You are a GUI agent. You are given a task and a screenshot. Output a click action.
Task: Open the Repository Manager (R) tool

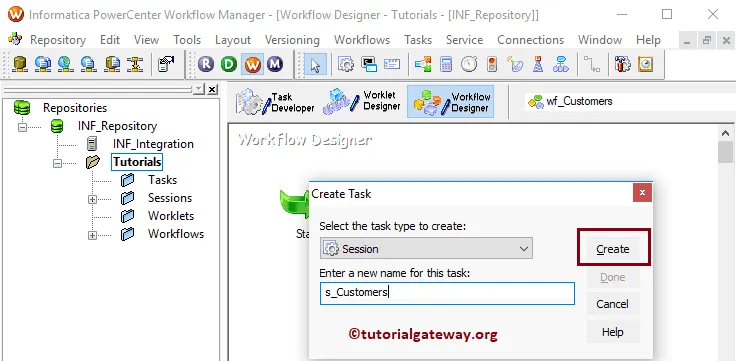pos(206,64)
